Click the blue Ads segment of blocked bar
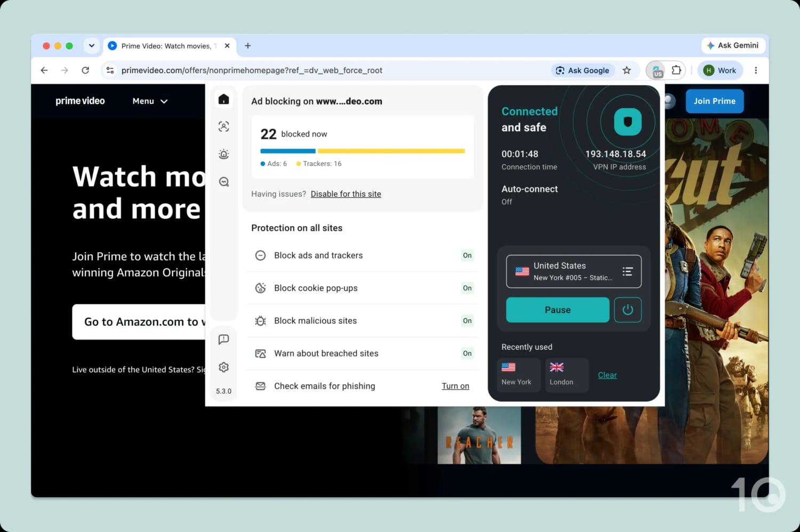 [288, 151]
